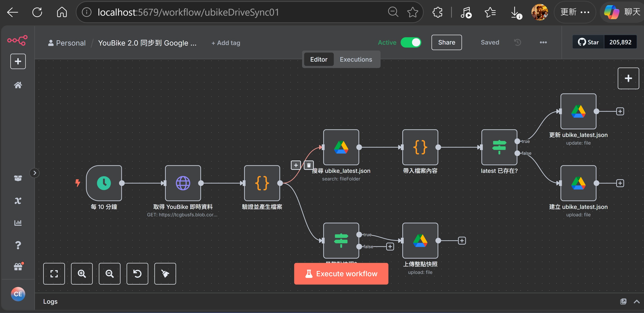644x313 pixels.
Task: Click the tidy up workflow broom button
Action: click(x=165, y=274)
